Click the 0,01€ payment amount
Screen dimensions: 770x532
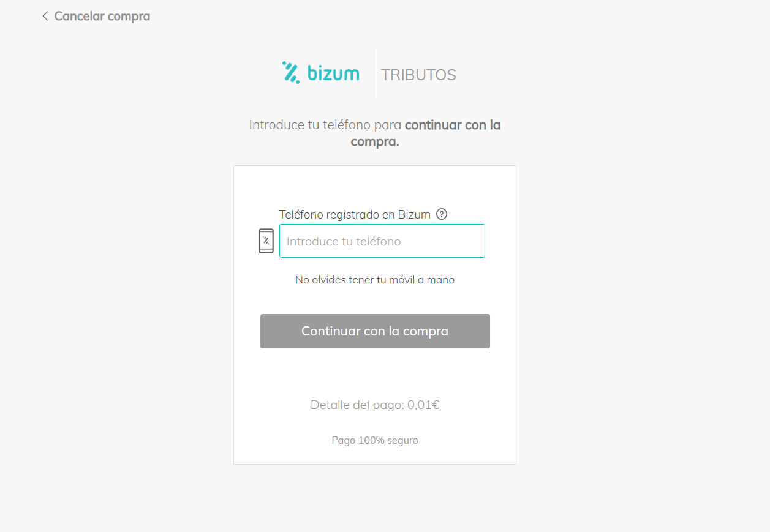click(424, 405)
